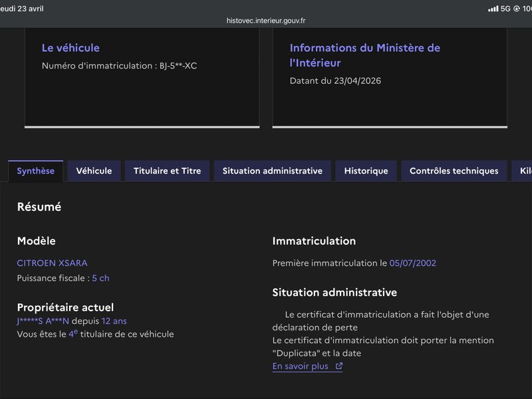Select owner name J*****S A***N
532x399 pixels.
[43, 321]
